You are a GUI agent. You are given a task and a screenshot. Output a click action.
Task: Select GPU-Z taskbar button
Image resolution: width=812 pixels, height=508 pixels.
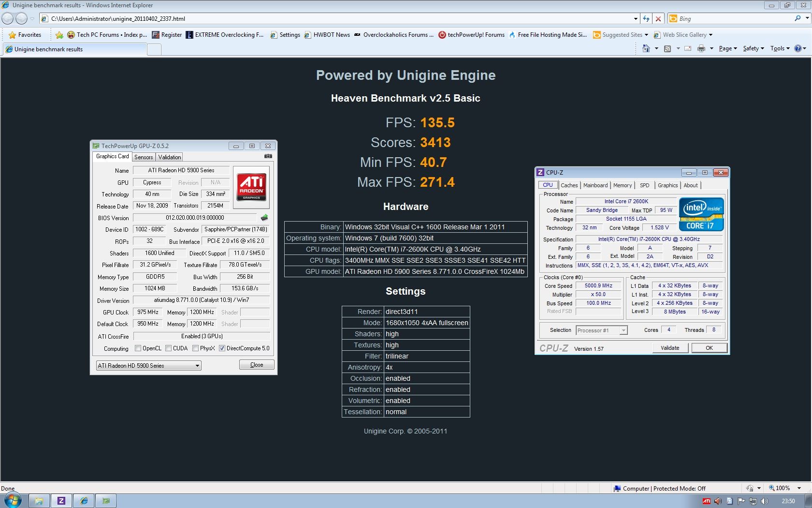tap(106, 501)
